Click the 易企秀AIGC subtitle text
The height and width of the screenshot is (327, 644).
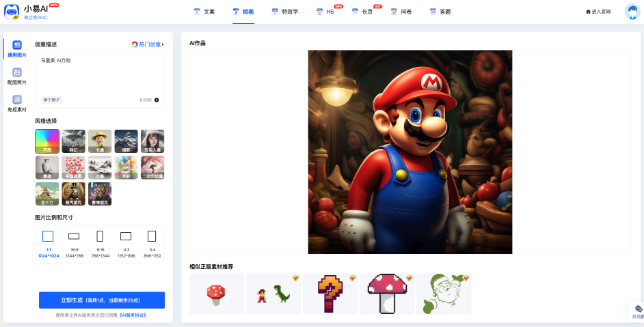(36, 17)
